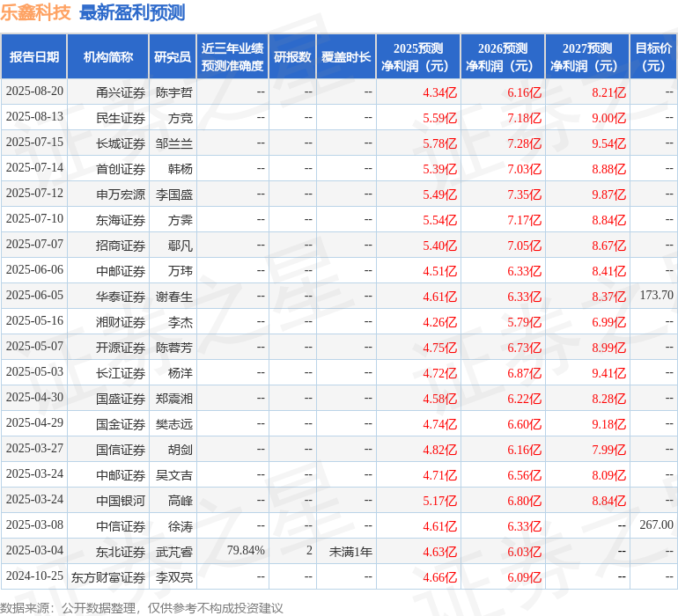Select the 机构简称 column header
Screen dimensions: 678x616
(108, 56)
